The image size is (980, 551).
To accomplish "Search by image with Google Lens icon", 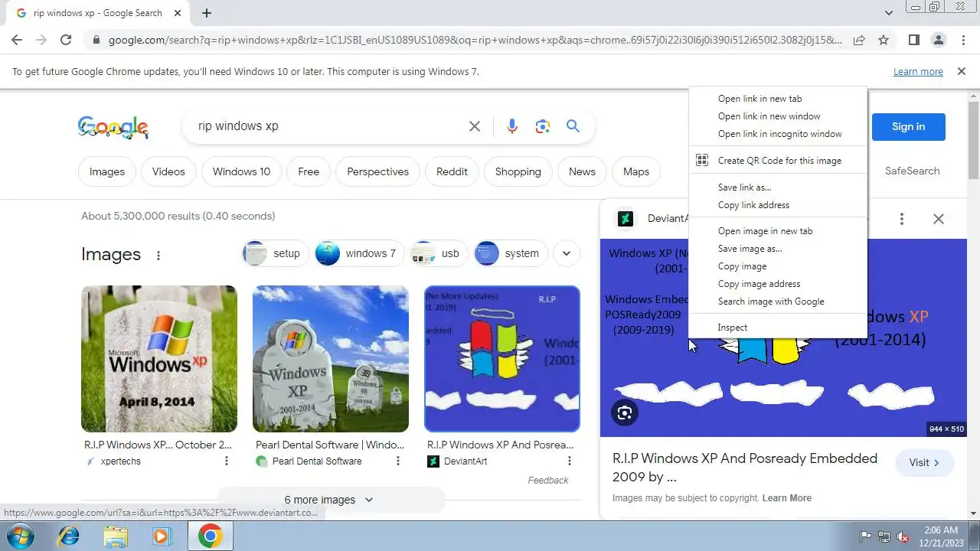I will coord(543,126).
